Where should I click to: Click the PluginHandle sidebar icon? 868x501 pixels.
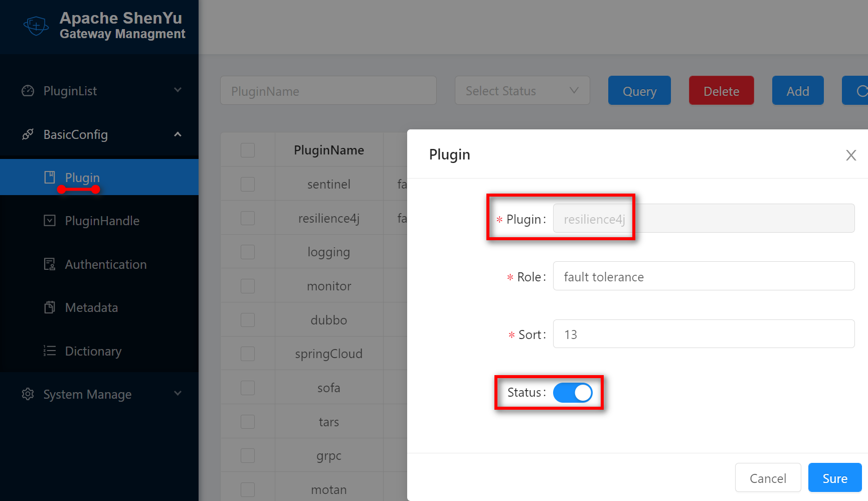pos(50,221)
